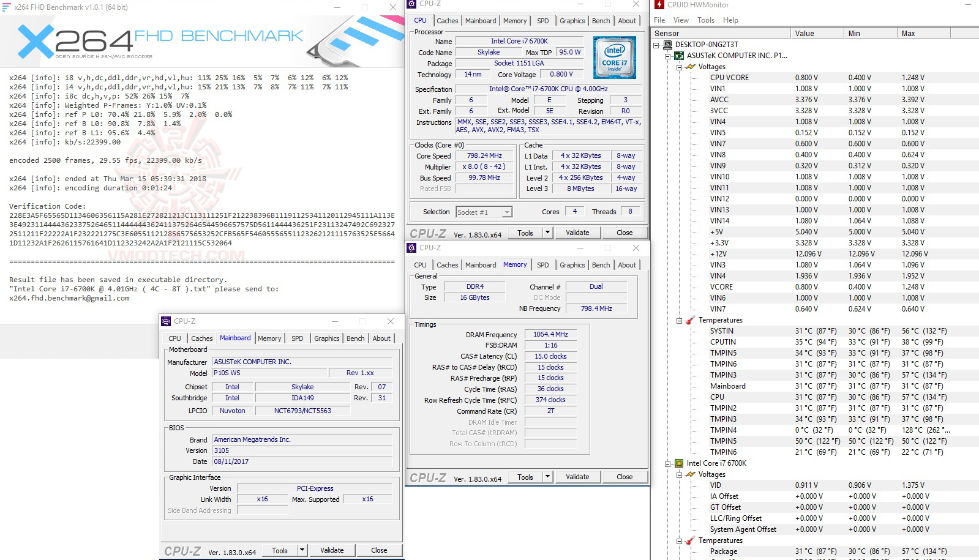Click the Sensor column header in HWMonitor

coord(721,33)
